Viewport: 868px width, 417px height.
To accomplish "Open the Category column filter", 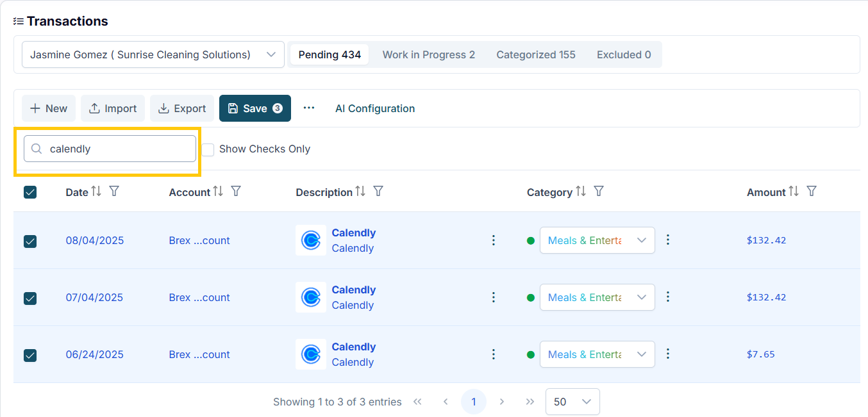I will pyautogui.click(x=599, y=192).
